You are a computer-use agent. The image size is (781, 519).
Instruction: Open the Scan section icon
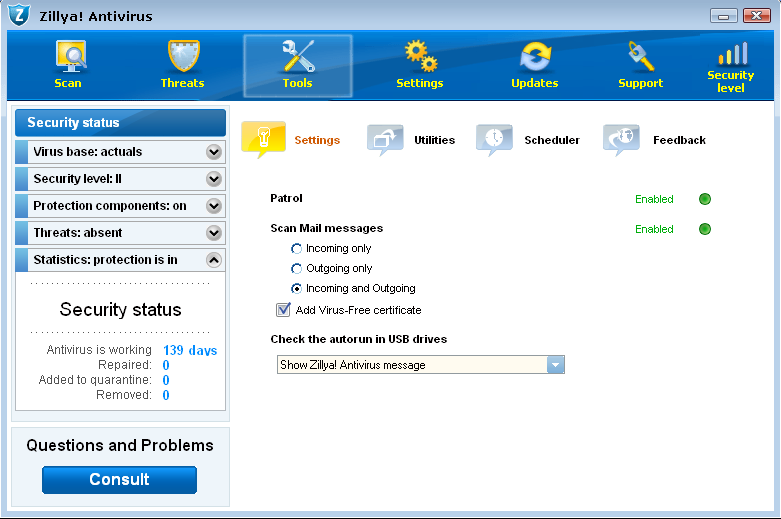pos(71,56)
